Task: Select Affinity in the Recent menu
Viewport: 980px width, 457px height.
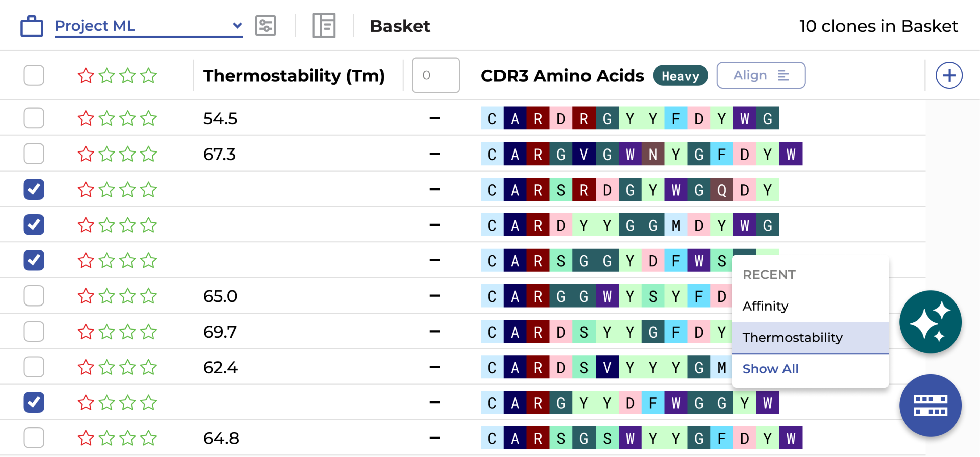Action: point(811,306)
